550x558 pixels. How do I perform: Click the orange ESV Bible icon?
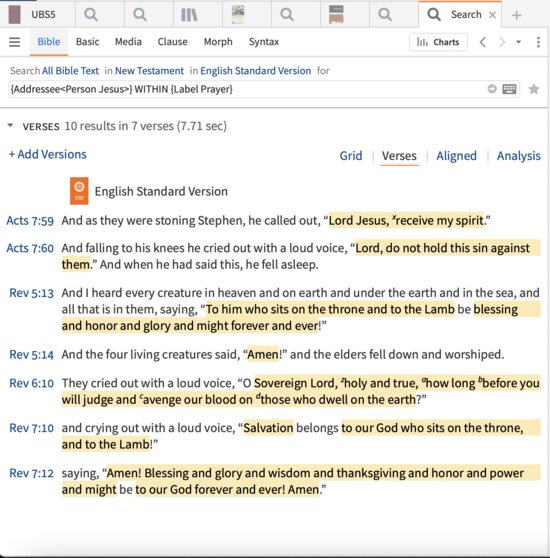79,191
